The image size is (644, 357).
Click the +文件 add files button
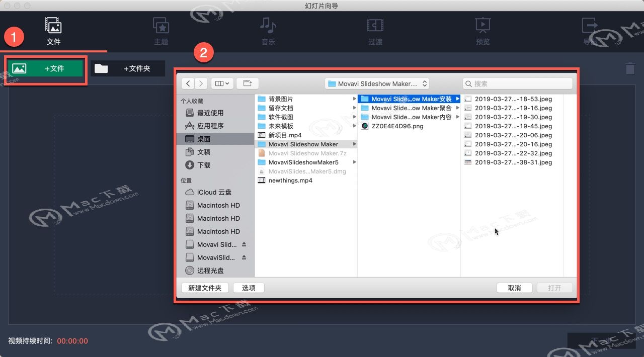pyautogui.click(x=45, y=68)
